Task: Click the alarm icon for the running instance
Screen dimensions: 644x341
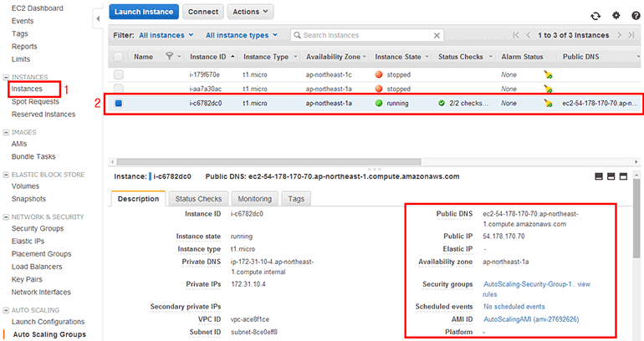Action: pyautogui.click(x=548, y=104)
